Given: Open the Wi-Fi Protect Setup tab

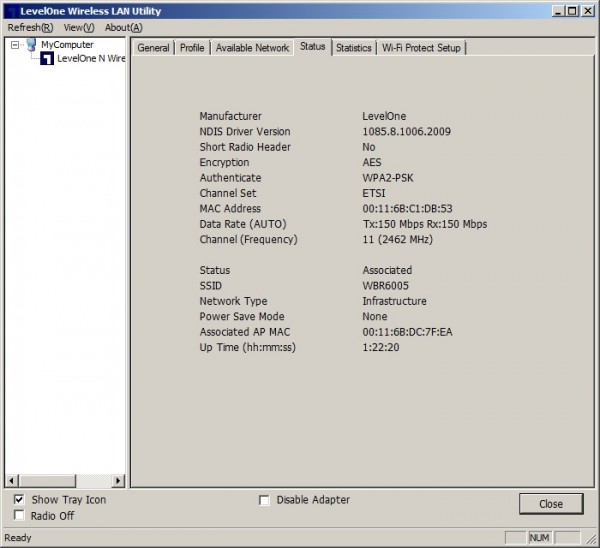Looking at the screenshot, I should [x=421, y=48].
